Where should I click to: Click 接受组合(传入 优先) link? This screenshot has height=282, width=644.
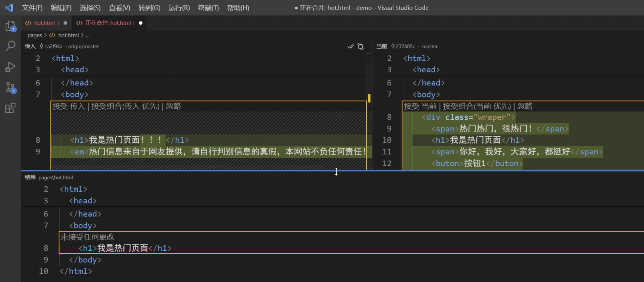(125, 106)
